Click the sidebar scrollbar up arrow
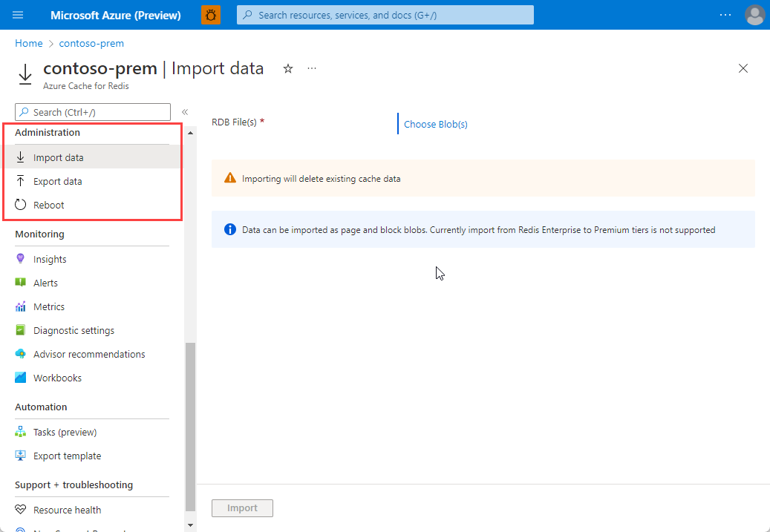The image size is (770, 532). pyautogui.click(x=191, y=133)
